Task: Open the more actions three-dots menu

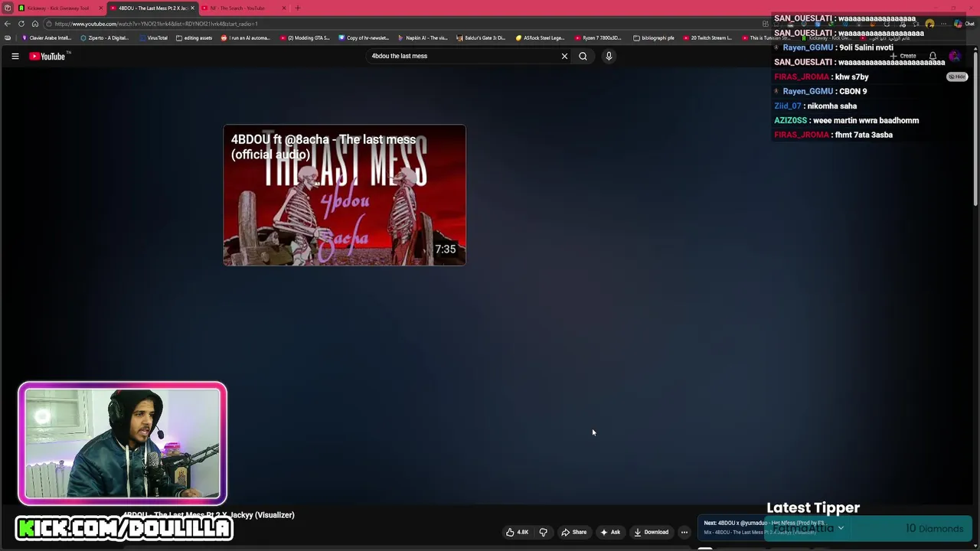Action: point(684,532)
